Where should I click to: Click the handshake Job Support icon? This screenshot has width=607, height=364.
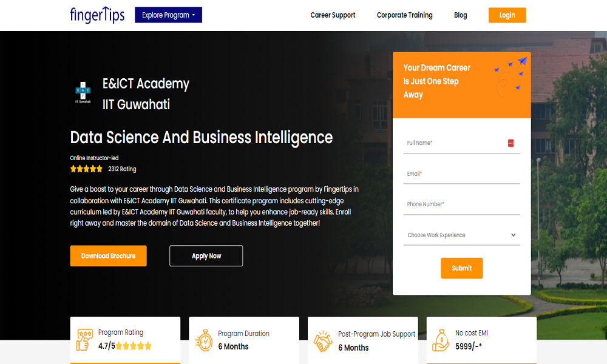[322, 341]
